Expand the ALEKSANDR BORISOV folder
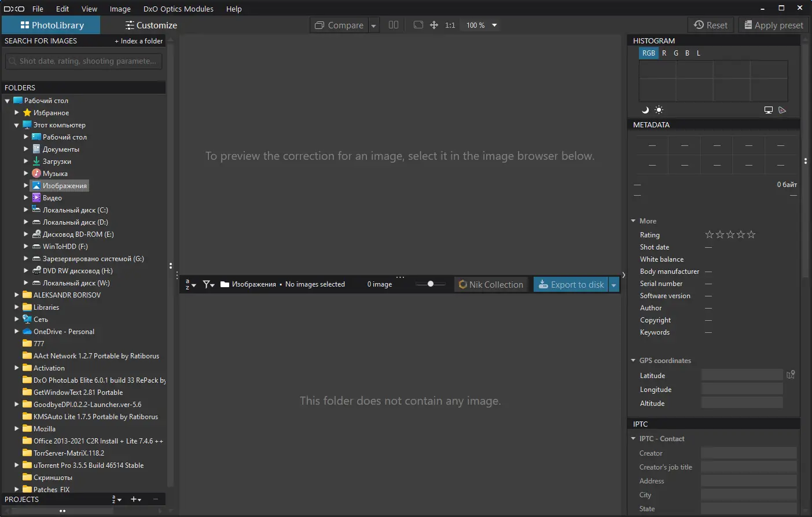812x517 pixels. pyautogui.click(x=17, y=295)
